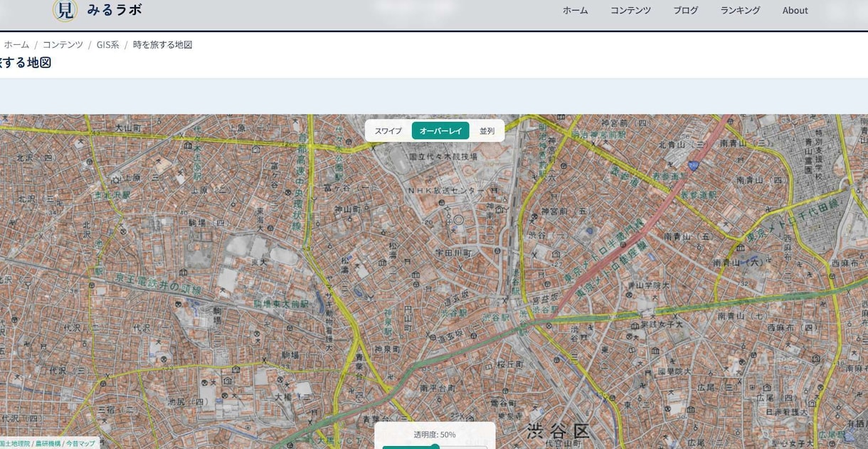The height and width of the screenshot is (449, 868).
Task: Follow the GIS系 breadcrumb link
Action: click(107, 44)
